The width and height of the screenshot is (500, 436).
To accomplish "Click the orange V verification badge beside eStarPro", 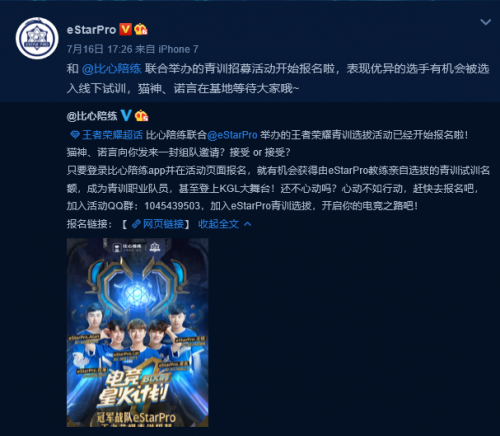I will coord(125,29).
